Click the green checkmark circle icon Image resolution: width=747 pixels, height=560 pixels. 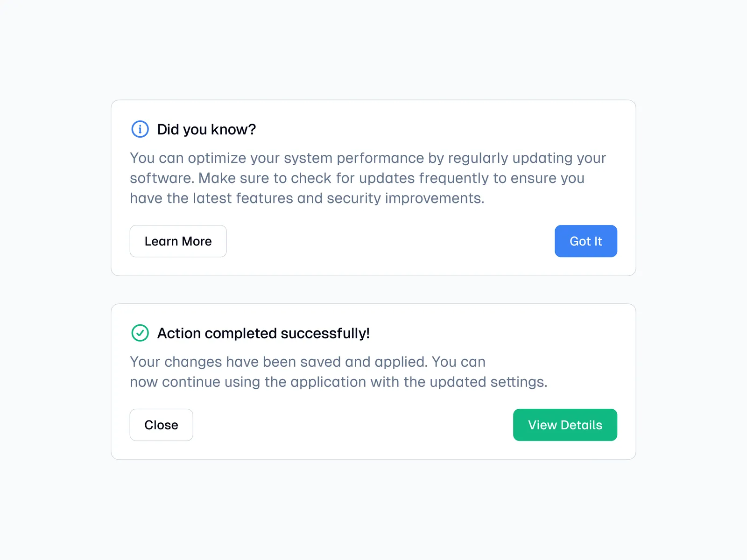click(140, 333)
